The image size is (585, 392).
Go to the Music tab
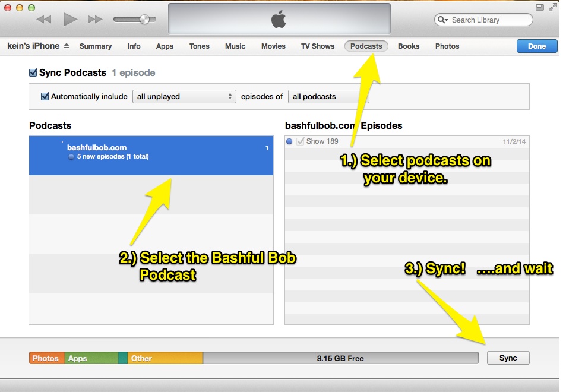tap(235, 46)
